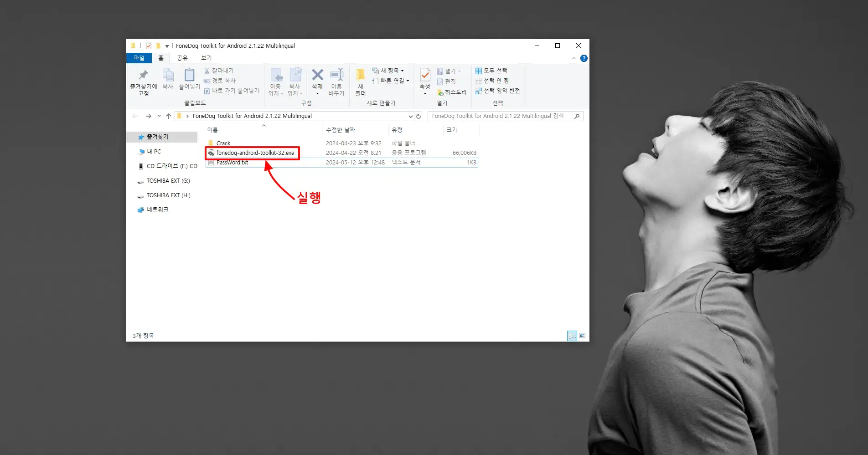
Task: Switch to large icons view
Action: [582, 336]
